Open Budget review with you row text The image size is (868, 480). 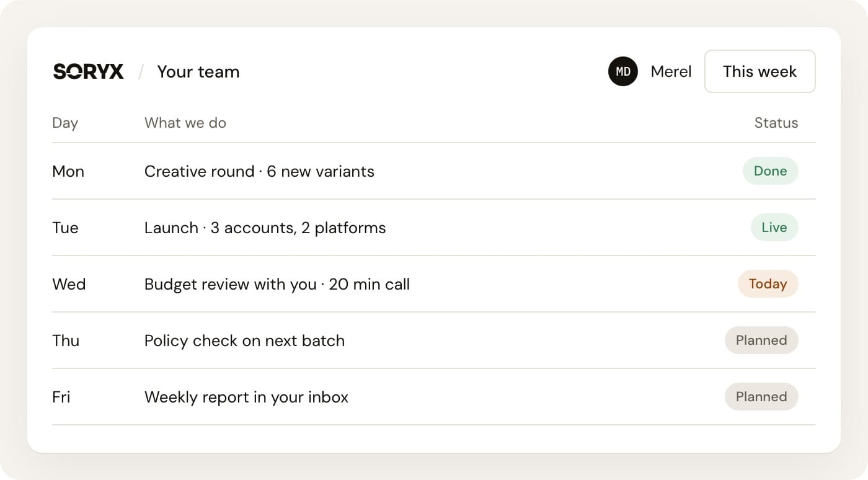point(277,284)
